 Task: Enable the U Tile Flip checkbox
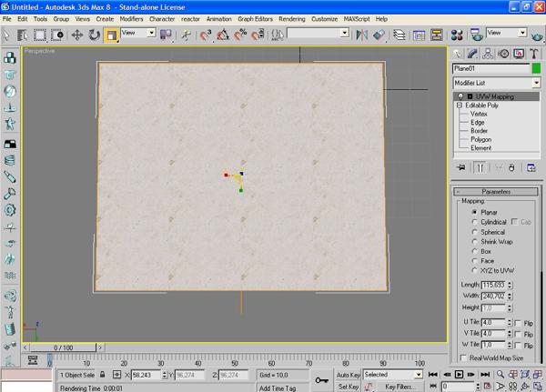click(518, 323)
